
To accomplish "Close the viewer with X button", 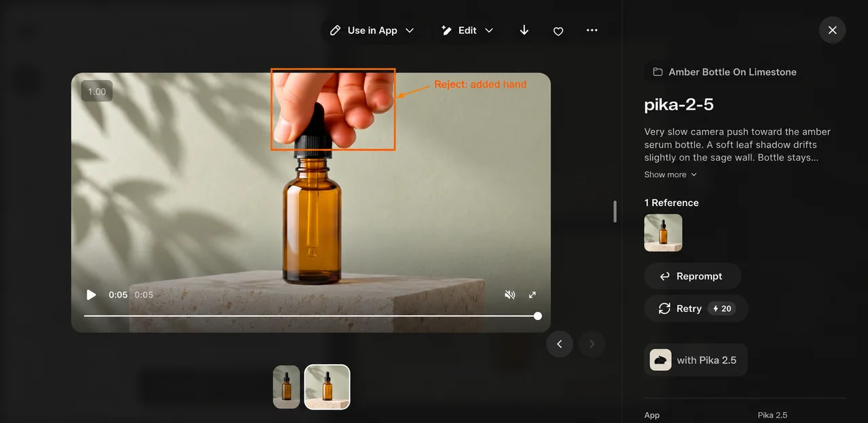I will click(x=833, y=31).
